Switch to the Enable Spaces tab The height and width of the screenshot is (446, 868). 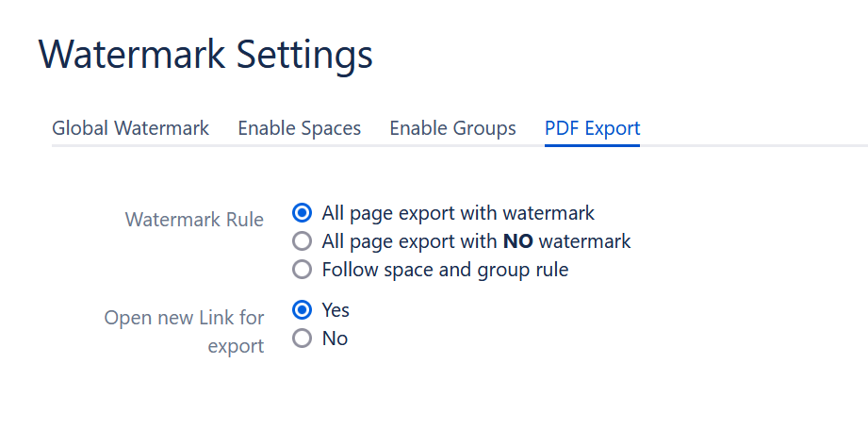click(299, 128)
